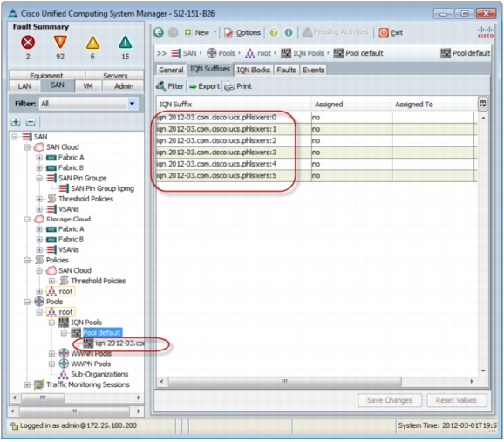
Task: Click the minor faults yellow triangle icon
Action: (92, 42)
